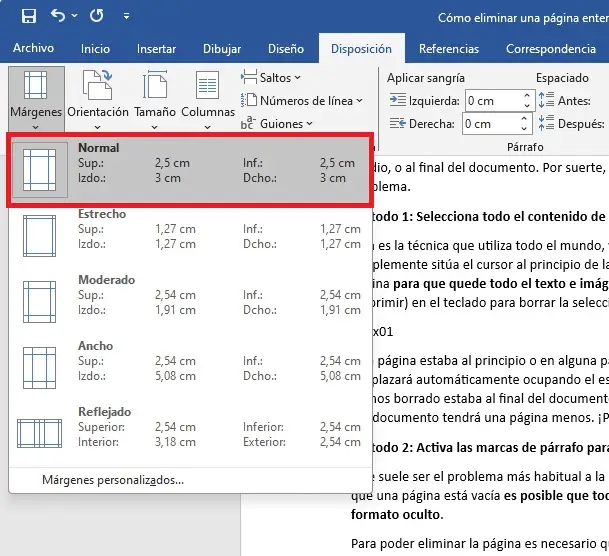This screenshot has height=556, width=609.
Task: Select the Reflejado margins preset
Action: (190, 434)
